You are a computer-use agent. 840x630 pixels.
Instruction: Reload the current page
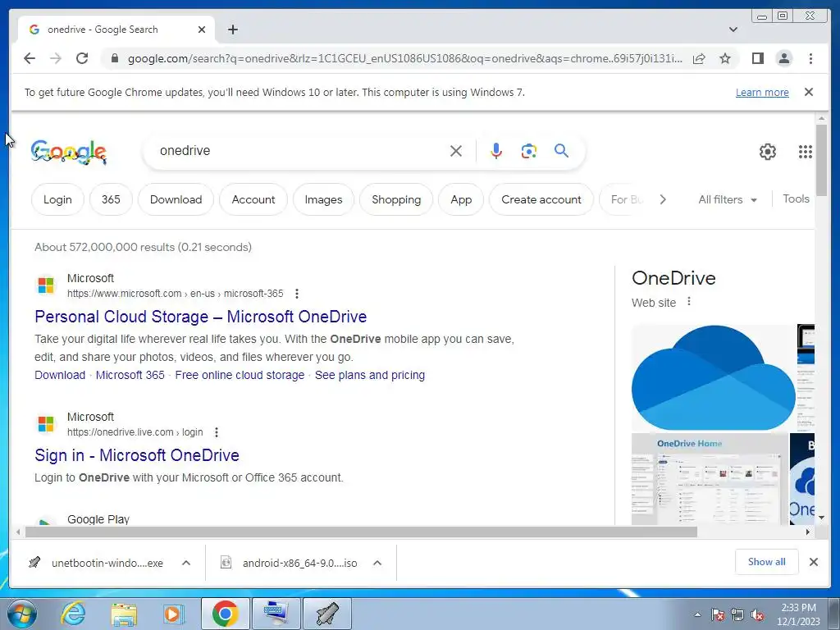tap(82, 58)
